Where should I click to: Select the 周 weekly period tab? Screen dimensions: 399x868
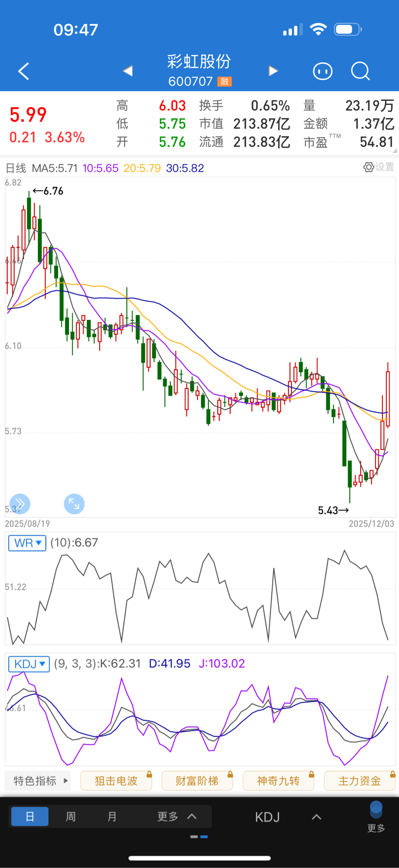71,817
